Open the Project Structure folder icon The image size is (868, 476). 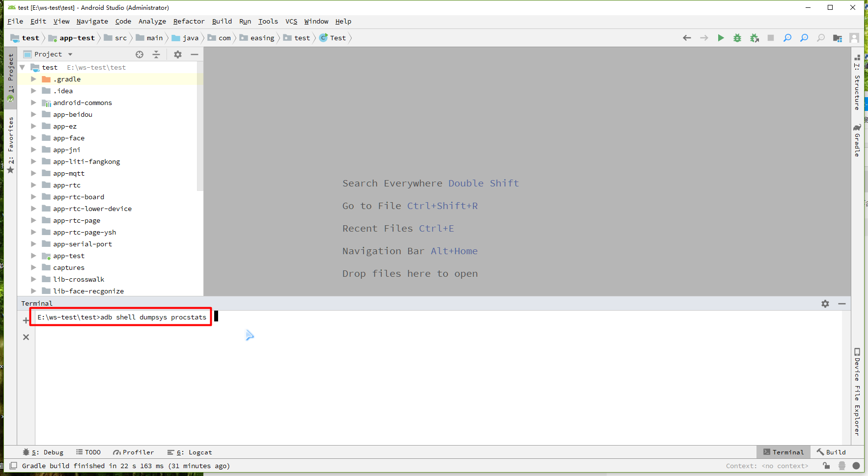coord(838,38)
